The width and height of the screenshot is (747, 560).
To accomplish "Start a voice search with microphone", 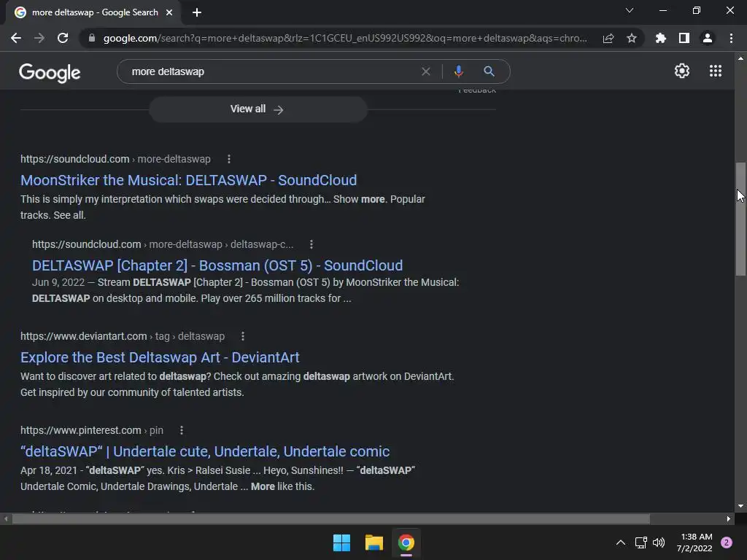I will (458, 71).
